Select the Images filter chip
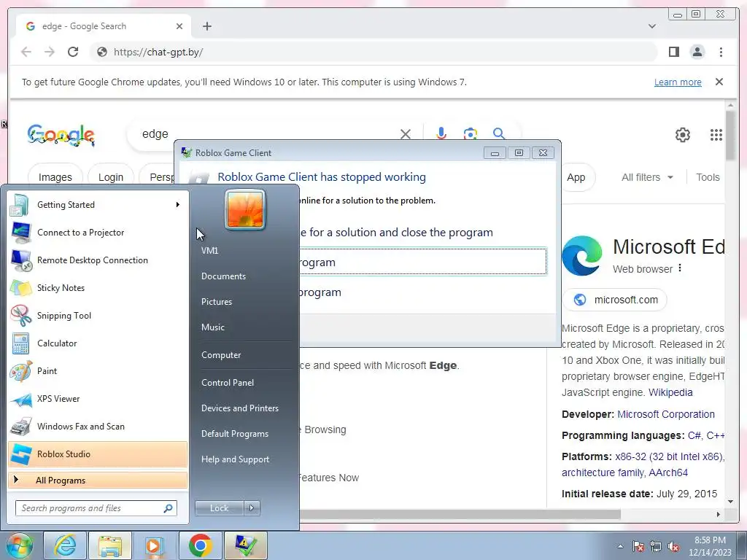This screenshot has width=747, height=560. [x=55, y=177]
